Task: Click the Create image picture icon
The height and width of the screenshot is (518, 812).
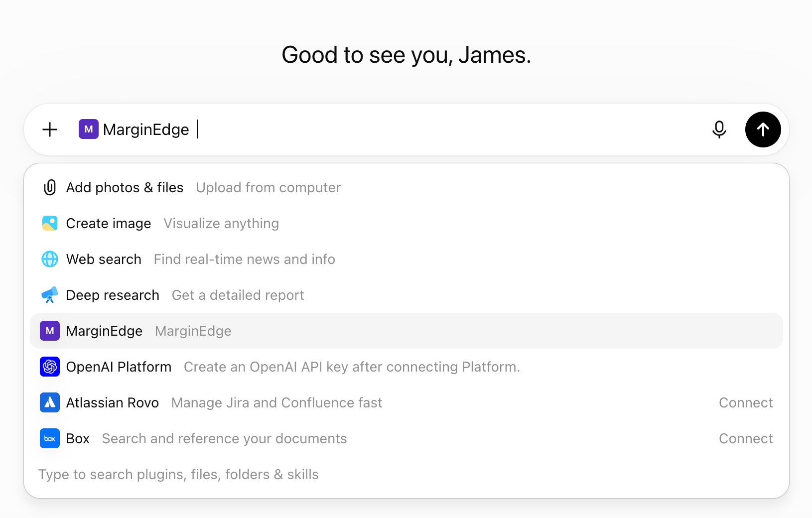Action: (x=50, y=223)
